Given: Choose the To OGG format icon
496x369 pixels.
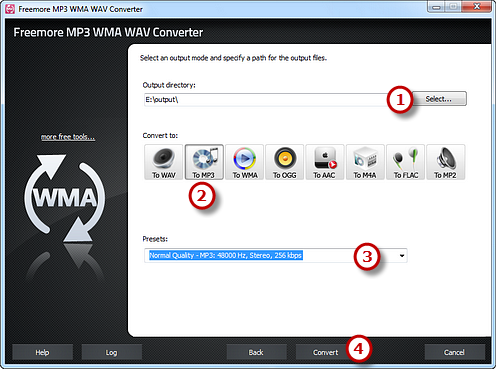Looking at the screenshot, I should [285, 162].
